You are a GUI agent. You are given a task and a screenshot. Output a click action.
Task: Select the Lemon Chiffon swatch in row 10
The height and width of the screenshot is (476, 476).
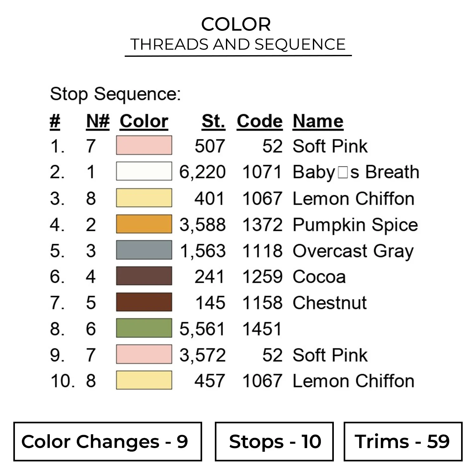144,380
